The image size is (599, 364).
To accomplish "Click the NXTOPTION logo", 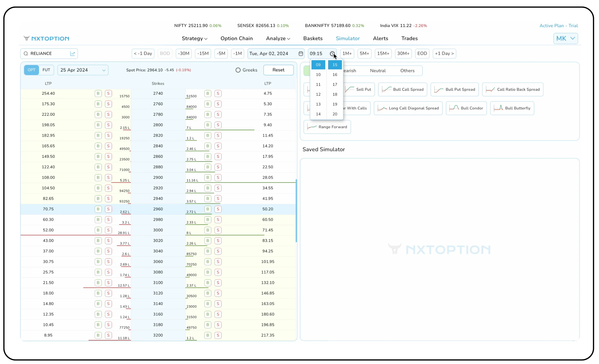I will click(x=47, y=38).
